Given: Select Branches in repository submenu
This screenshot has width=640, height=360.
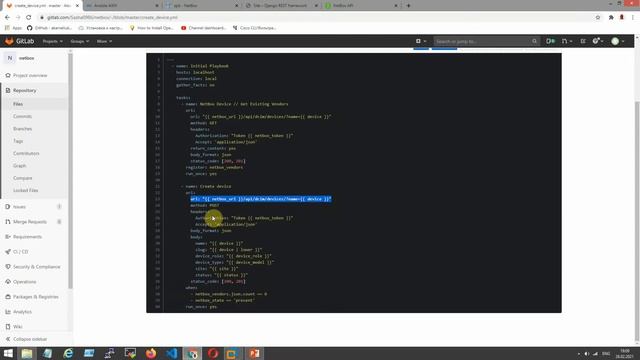Looking at the screenshot, I should (22, 129).
